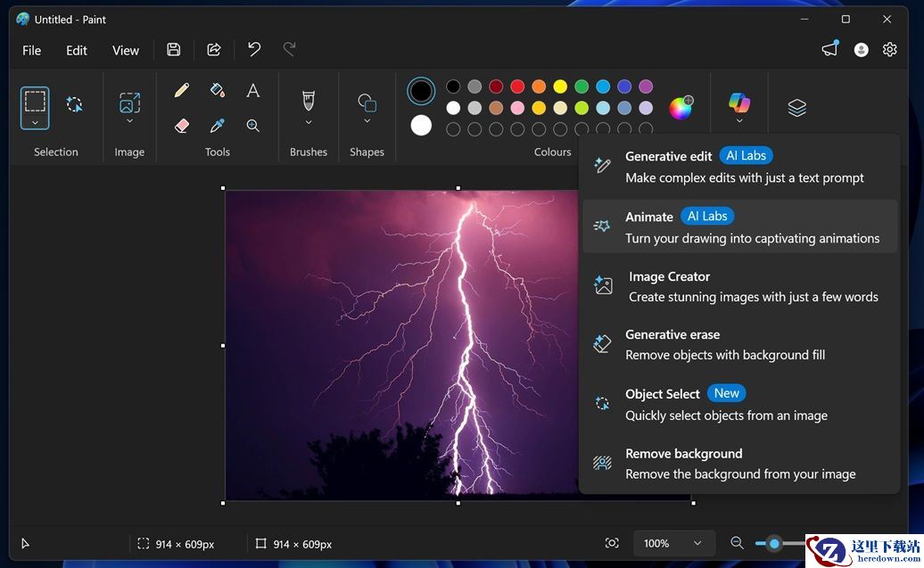Image resolution: width=924 pixels, height=568 pixels.
Task: Choose the Text tool
Action: tap(253, 90)
